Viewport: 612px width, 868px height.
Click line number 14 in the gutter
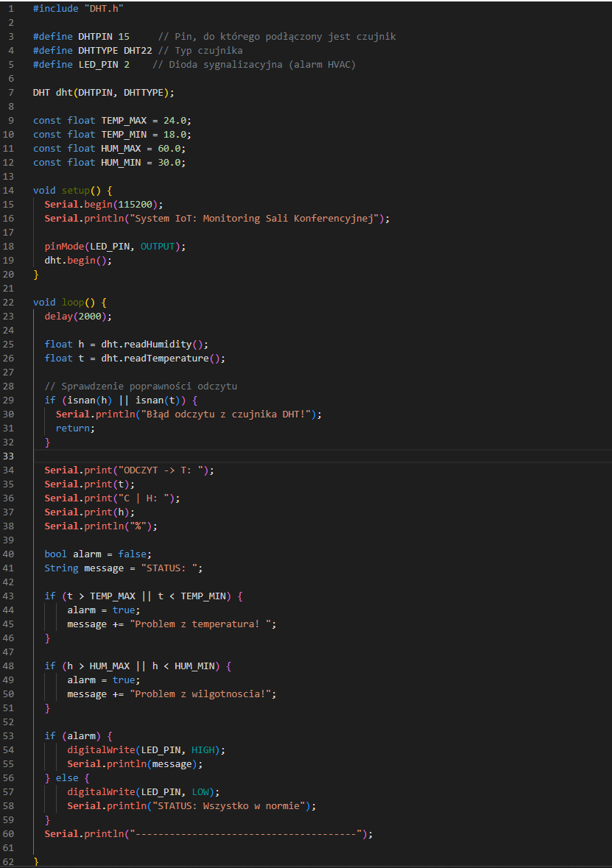(x=8, y=190)
